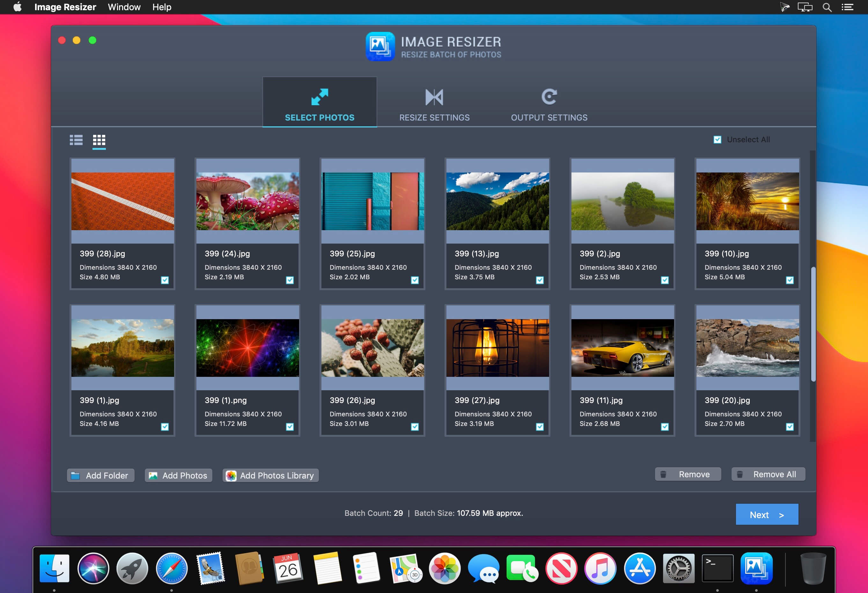Open Reminders app in the dock
The height and width of the screenshot is (593, 868).
pos(366,568)
